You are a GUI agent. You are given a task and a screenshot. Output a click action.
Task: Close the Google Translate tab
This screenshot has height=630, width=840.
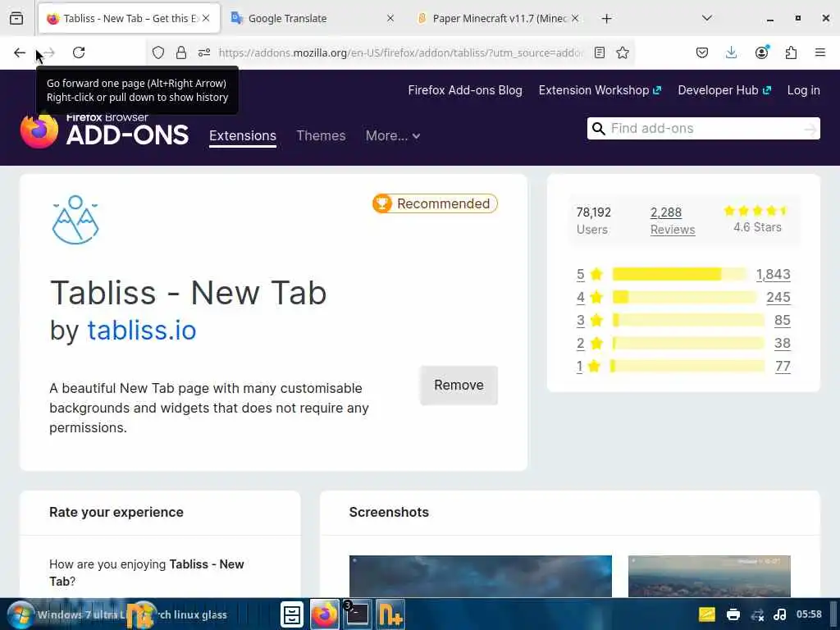(390, 18)
